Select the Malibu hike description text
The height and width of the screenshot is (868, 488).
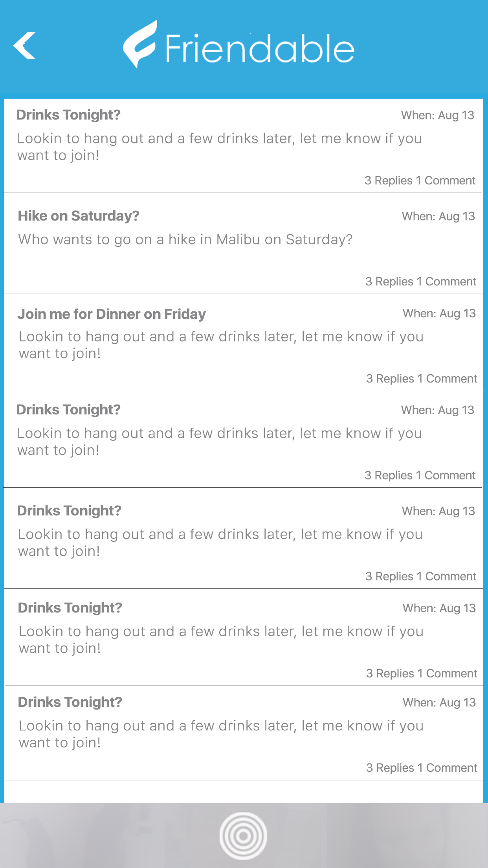(x=185, y=239)
